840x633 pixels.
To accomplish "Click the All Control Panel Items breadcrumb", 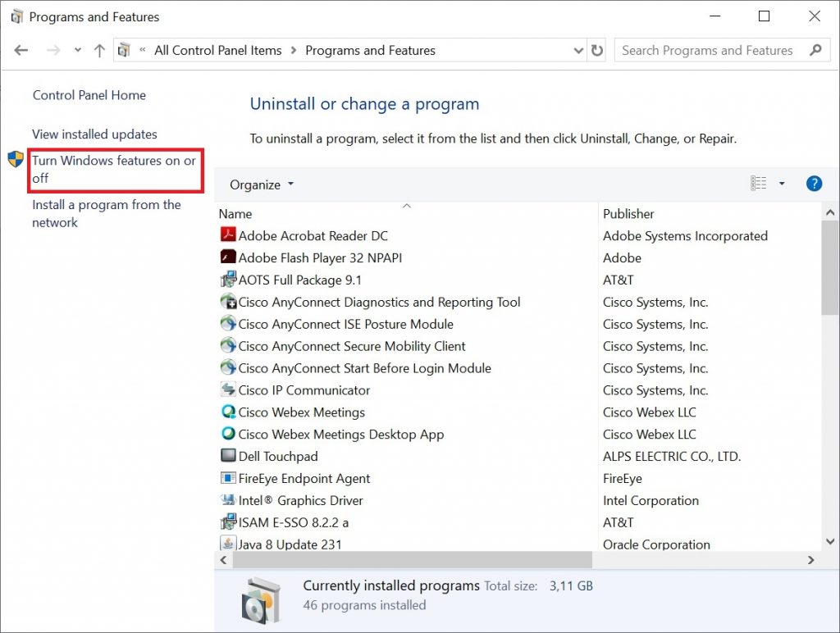I will tap(218, 50).
